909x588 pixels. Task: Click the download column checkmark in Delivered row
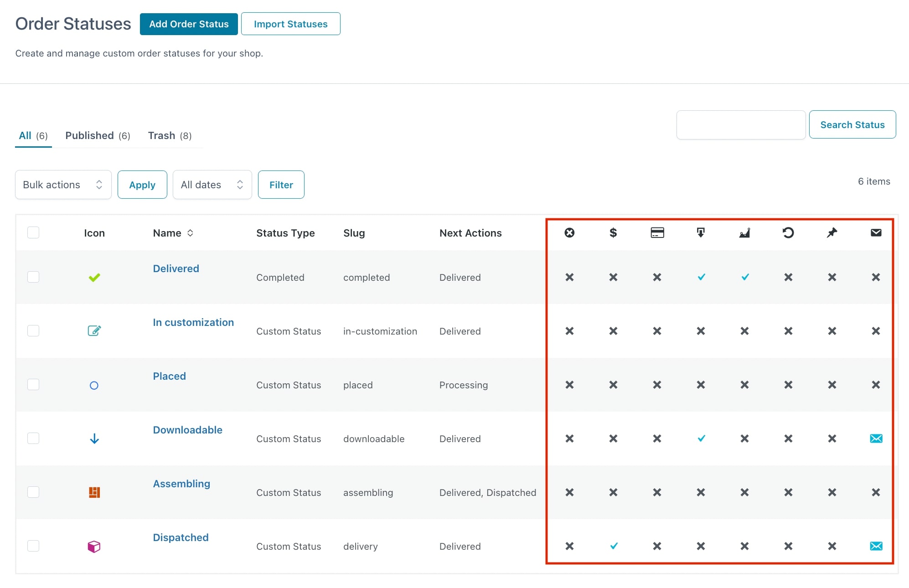[x=701, y=277]
